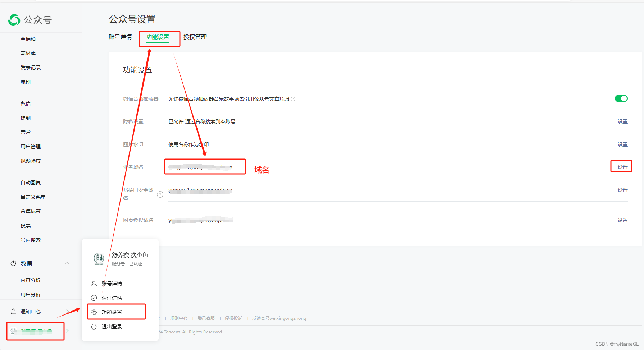
Task: Click the 功能设置 gear icon in popup
Action: [x=94, y=312]
